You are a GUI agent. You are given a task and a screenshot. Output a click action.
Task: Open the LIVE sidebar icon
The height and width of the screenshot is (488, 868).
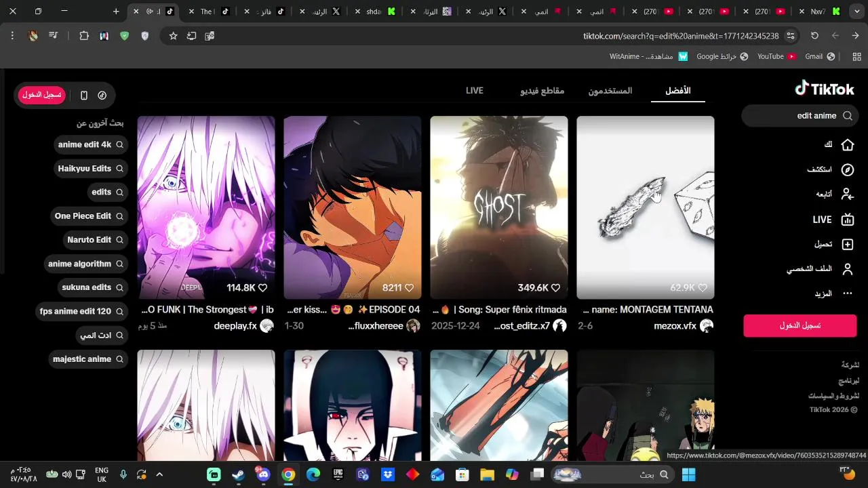847,220
